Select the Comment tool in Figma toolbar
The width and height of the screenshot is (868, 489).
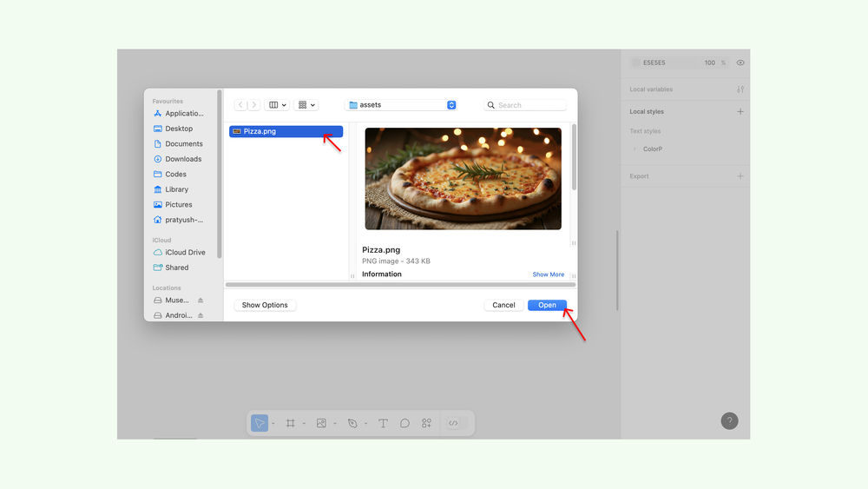pos(404,423)
